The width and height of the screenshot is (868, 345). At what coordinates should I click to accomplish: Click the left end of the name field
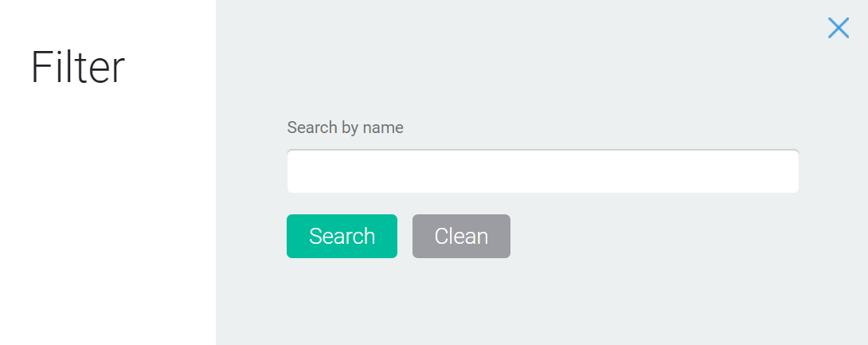(299, 171)
